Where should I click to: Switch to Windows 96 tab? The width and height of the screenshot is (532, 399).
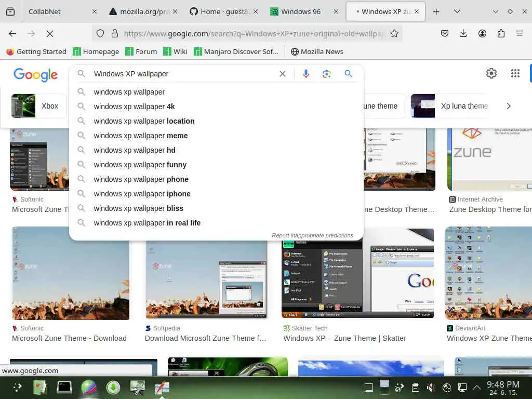[304, 11]
